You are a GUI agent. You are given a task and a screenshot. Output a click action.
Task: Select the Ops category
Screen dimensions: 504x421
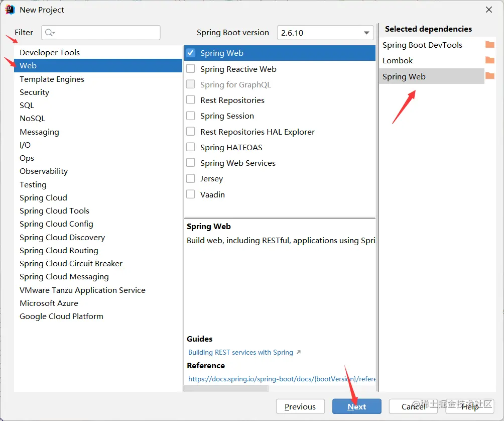(x=98, y=158)
